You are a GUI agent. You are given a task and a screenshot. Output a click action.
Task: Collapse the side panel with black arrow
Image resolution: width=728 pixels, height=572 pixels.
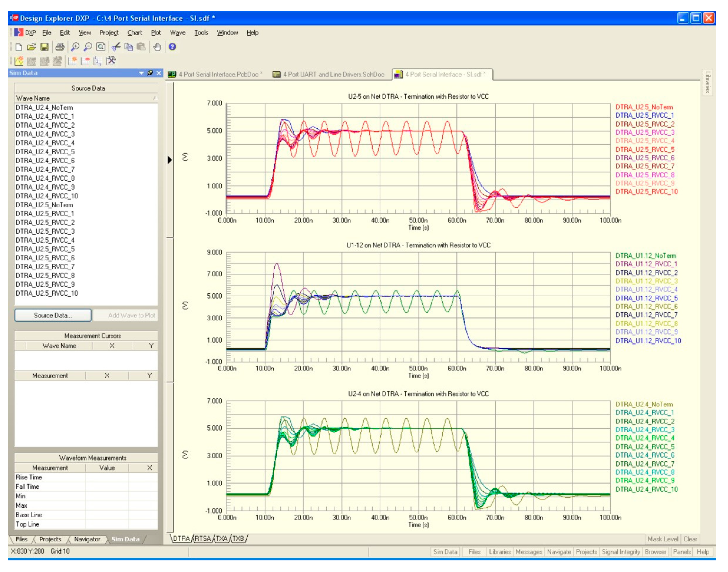(170, 160)
